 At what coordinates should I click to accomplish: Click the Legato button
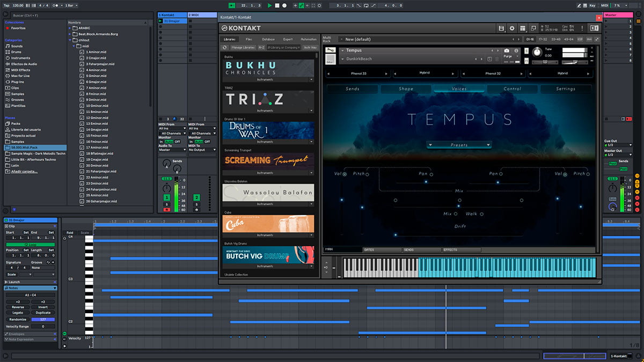click(17, 313)
